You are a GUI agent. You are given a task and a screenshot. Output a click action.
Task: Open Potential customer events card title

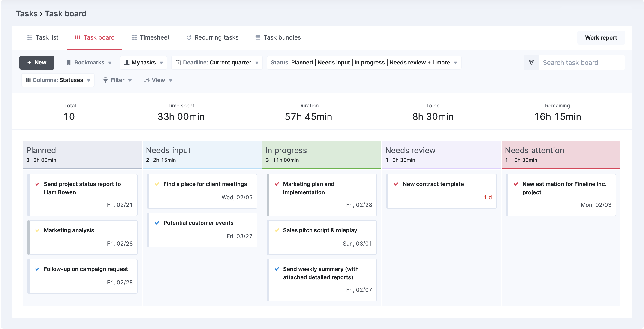(x=198, y=223)
